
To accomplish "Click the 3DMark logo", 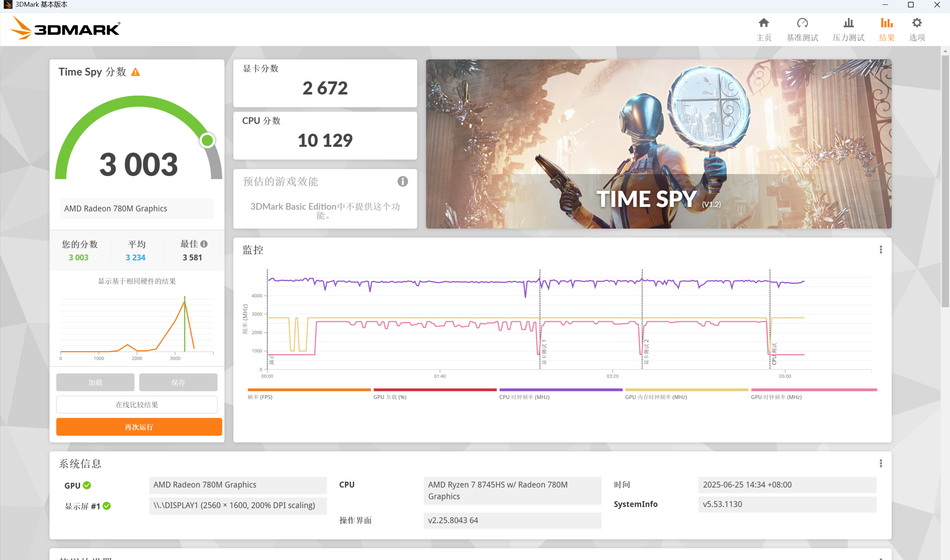I will 65,28.
